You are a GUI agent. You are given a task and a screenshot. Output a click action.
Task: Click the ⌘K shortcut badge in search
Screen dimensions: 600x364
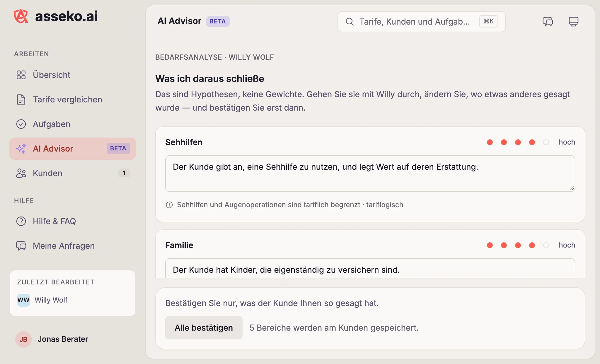[x=489, y=21]
